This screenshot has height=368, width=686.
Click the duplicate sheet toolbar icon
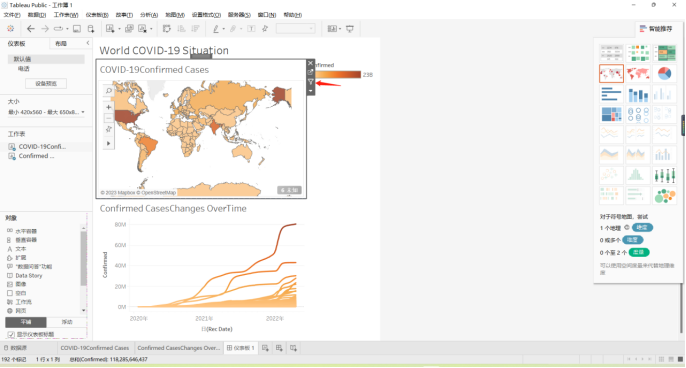click(x=129, y=29)
